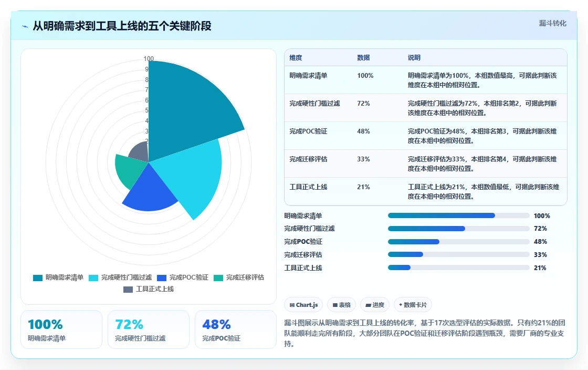Click the chart axis label 100
Image resolution: width=588 pixels, height=370 pixels.
click(x=149, y=58)
